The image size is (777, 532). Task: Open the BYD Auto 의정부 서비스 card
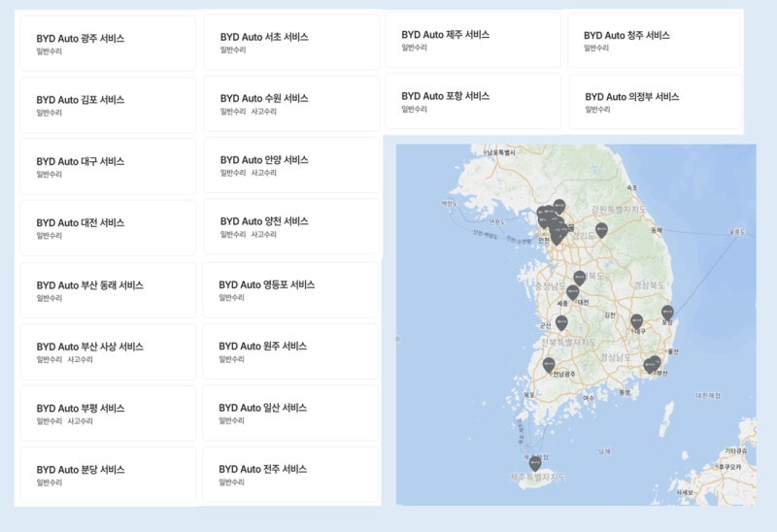[655, 102]
